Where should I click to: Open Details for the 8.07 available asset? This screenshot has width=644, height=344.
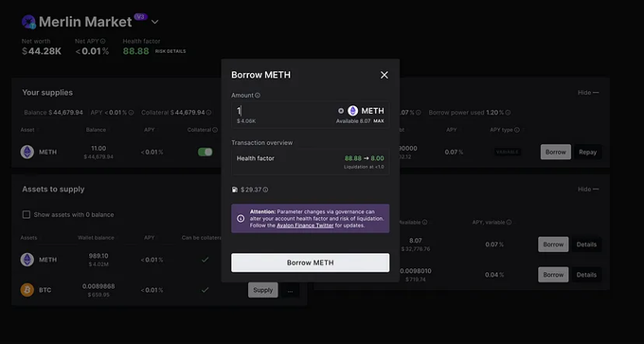click(x=586, y=244)
